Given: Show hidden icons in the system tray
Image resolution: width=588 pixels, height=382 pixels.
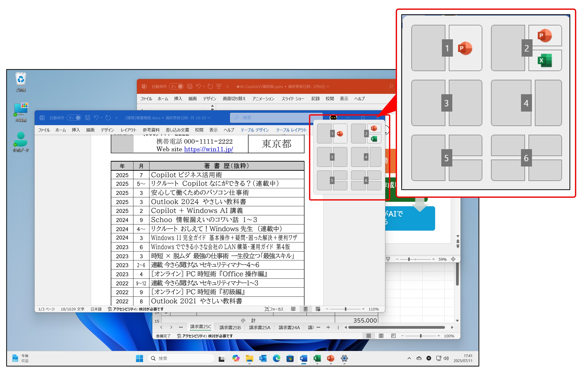Looking at the screenshot, I should 409,359.
